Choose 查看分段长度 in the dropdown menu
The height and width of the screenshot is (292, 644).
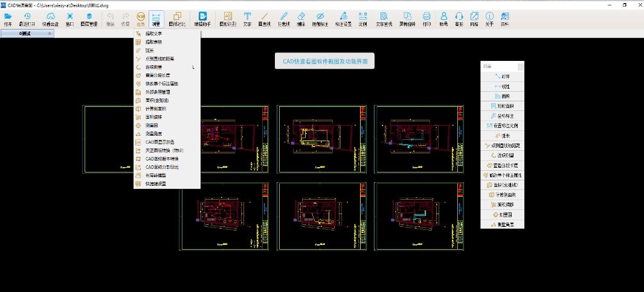click(167, 75)
